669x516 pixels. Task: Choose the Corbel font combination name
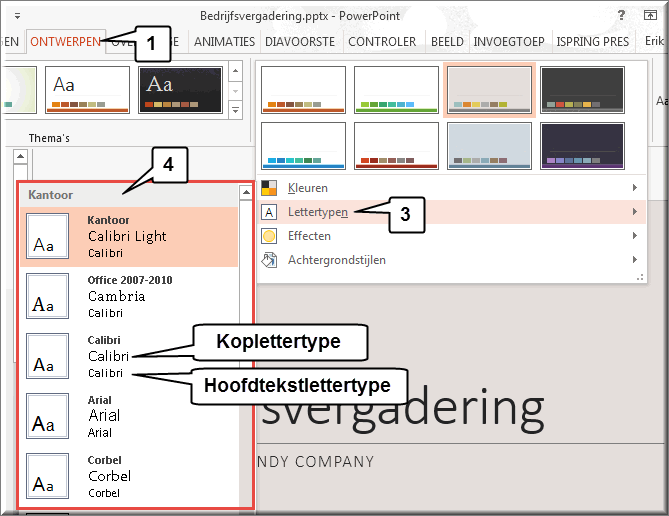point(105,460)
